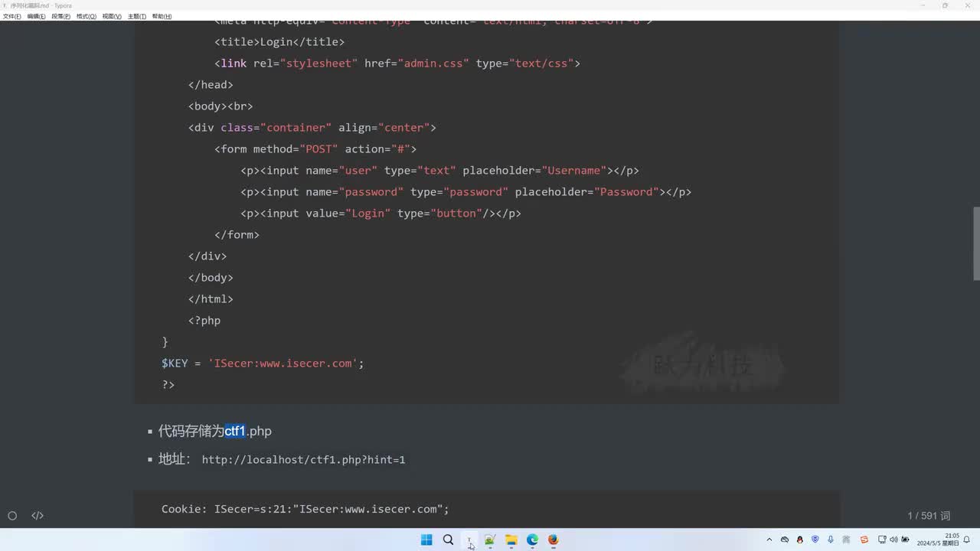Click the </html> closing tag line
The width and height of the screenshot is (980, 551).
(211, 299)
